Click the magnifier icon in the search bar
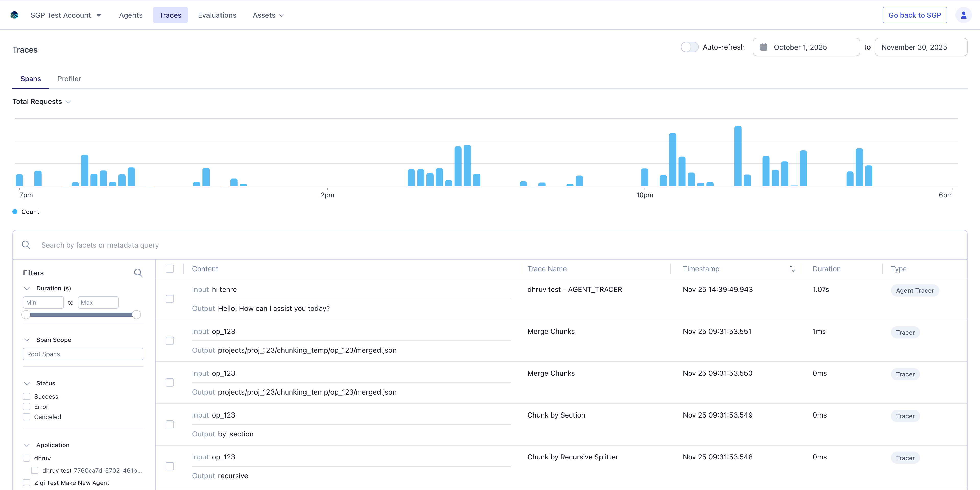The width and height of the screenshot is (980, 490). 26,245
